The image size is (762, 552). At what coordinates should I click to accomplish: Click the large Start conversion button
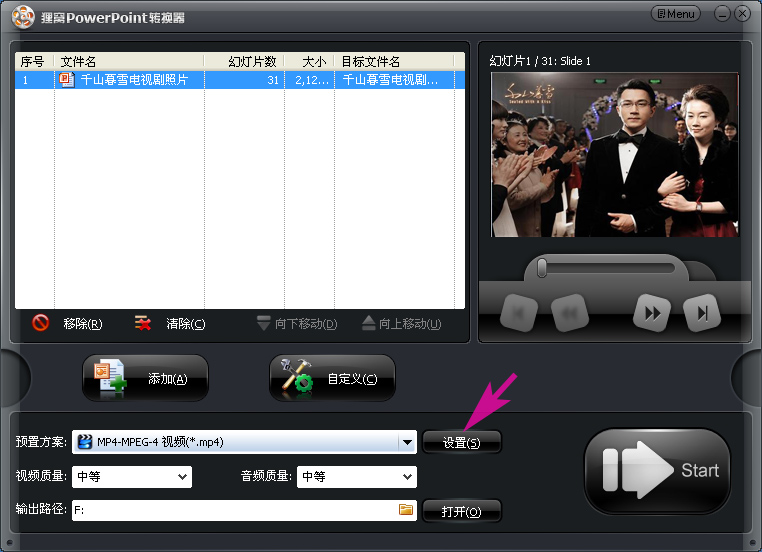(x=657, y=470)
